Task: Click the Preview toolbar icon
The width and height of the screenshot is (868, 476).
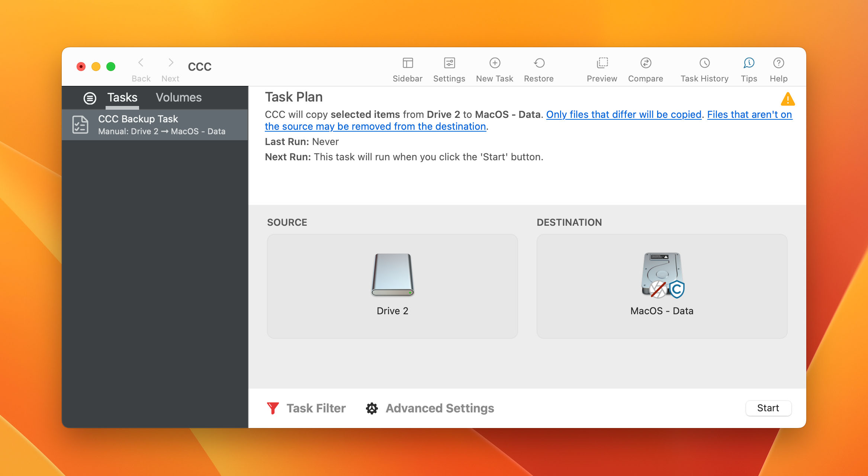Action: click(602, 63)
